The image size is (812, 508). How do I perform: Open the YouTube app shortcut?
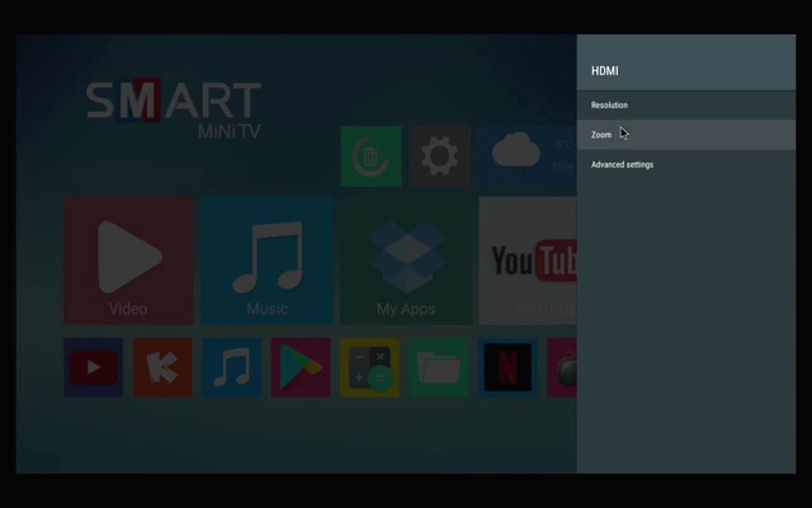point(93,367)
